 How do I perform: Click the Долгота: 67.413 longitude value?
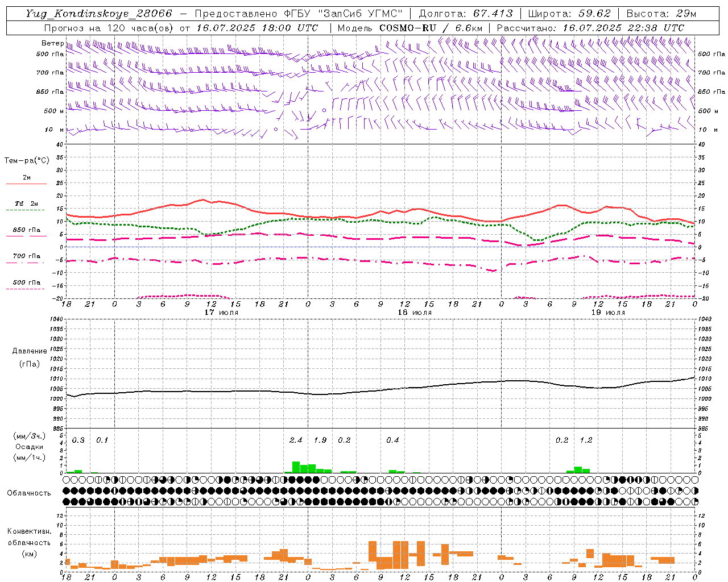(466, 14)
